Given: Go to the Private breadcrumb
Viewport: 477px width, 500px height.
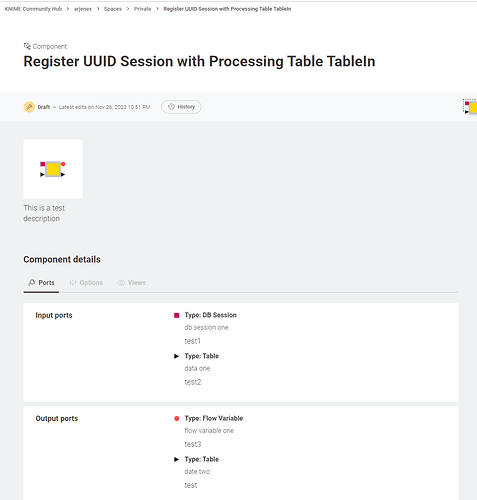Looking at the screenshot, I should click(x=142, y=9).
